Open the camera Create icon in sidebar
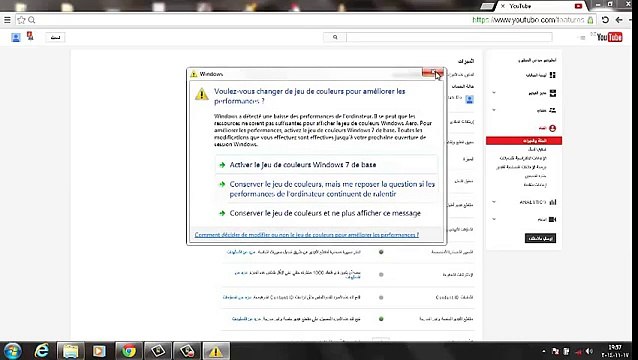638x360 pixels. [x=552, y=220]
